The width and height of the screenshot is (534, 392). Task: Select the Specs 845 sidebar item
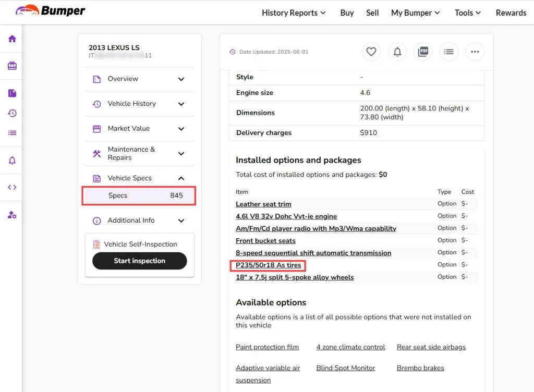pyautogui.click(x=139, y=195)
